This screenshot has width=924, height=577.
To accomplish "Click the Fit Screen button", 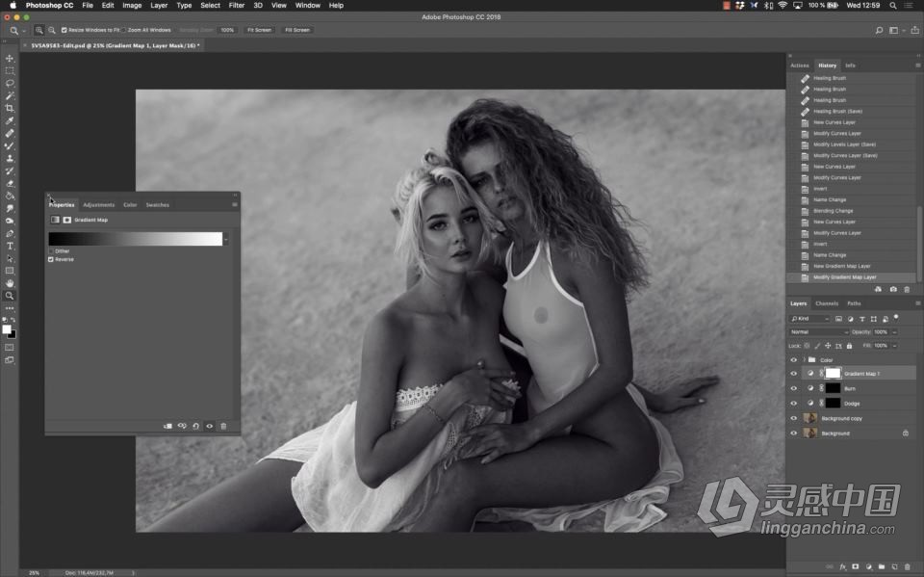I will (260, 30).
